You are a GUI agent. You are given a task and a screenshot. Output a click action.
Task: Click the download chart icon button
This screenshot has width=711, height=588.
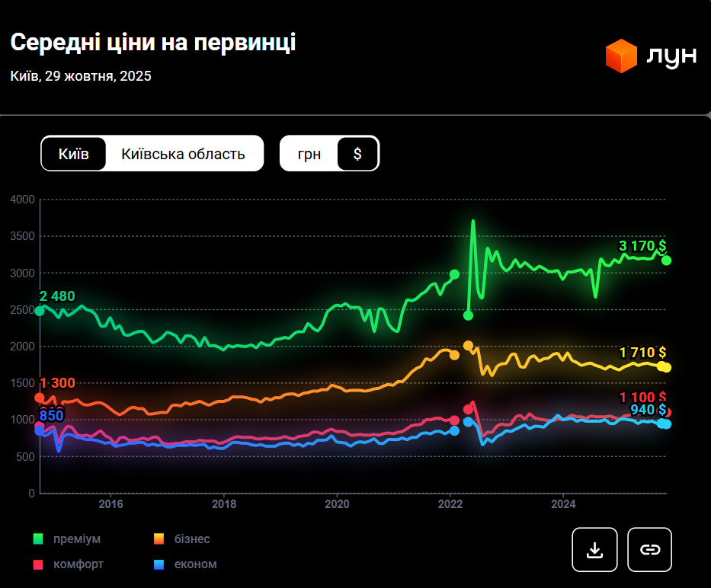click(x=594, y=549)
